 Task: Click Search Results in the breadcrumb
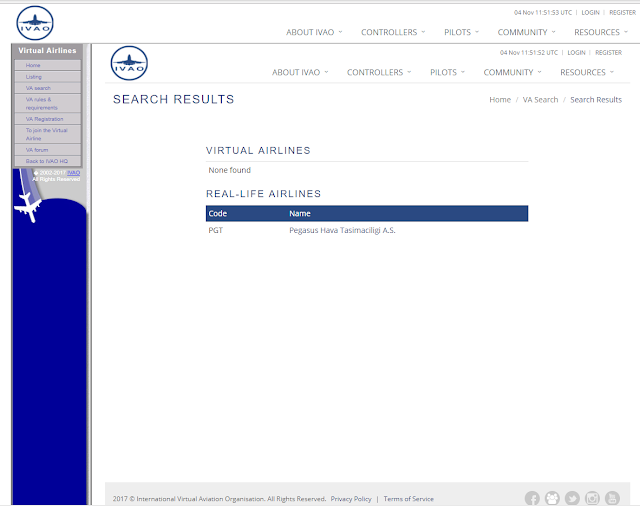click(x=596, y=100)
